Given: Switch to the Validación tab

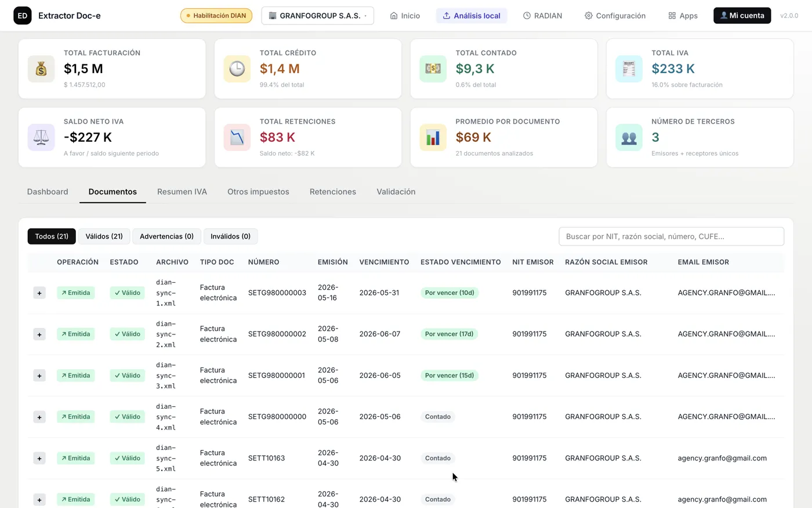Looking at the screenshot, I should [396, 192].
